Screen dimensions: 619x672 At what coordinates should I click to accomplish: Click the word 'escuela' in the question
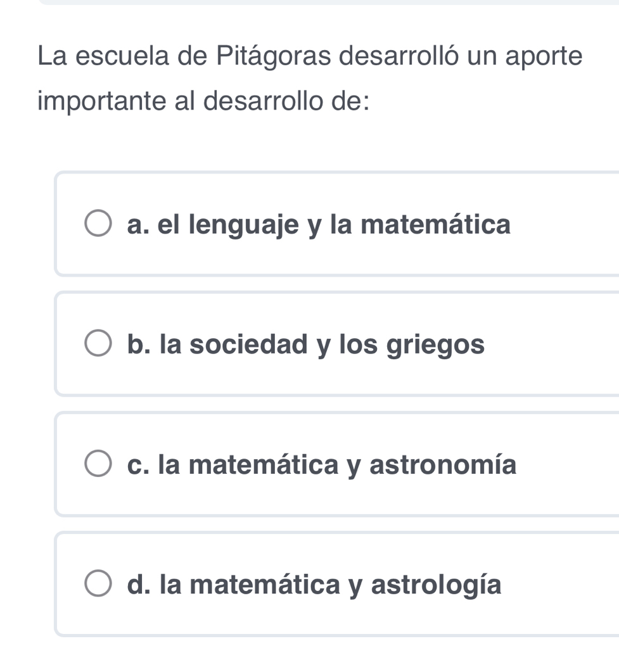click(x=120, y=56)
